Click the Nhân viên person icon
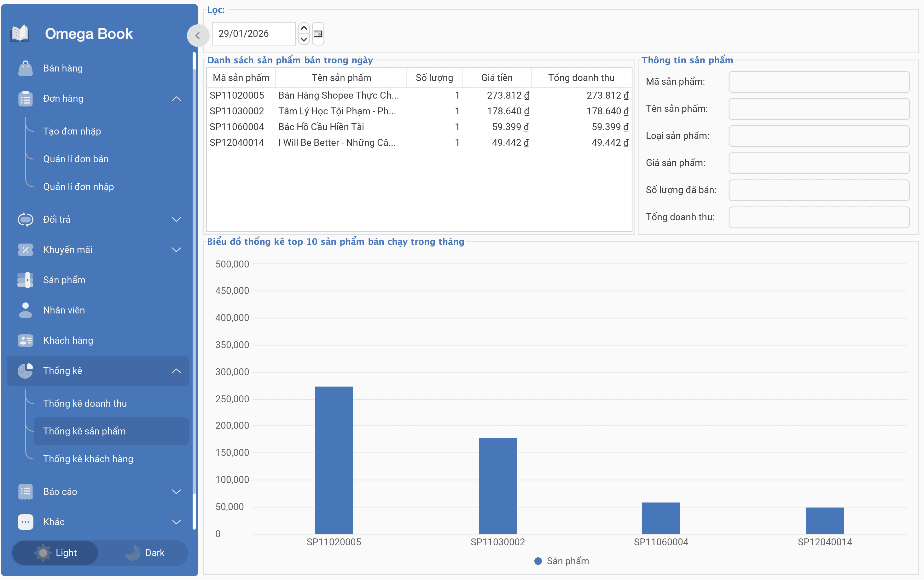924x580 pixels. coord(25,310)
